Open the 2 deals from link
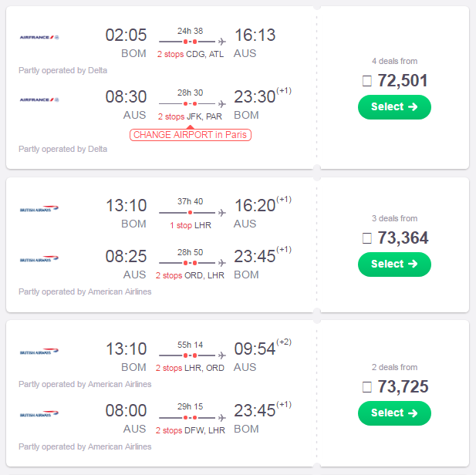 click(x=394, y=367)
